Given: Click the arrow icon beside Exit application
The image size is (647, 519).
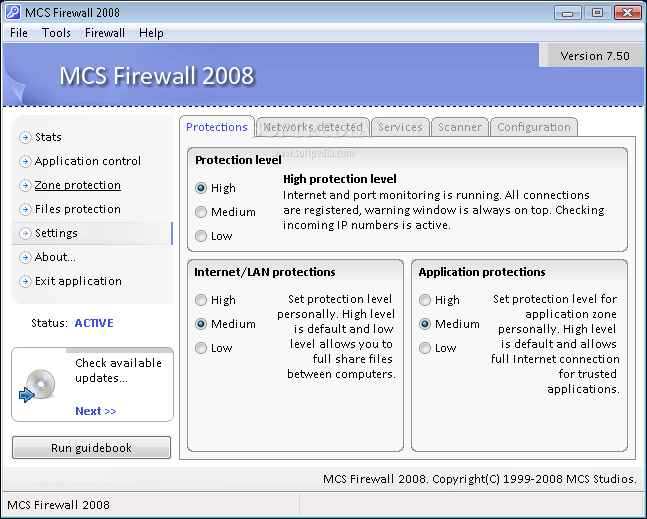Looking at the screenshot, I should coord(25,281).
